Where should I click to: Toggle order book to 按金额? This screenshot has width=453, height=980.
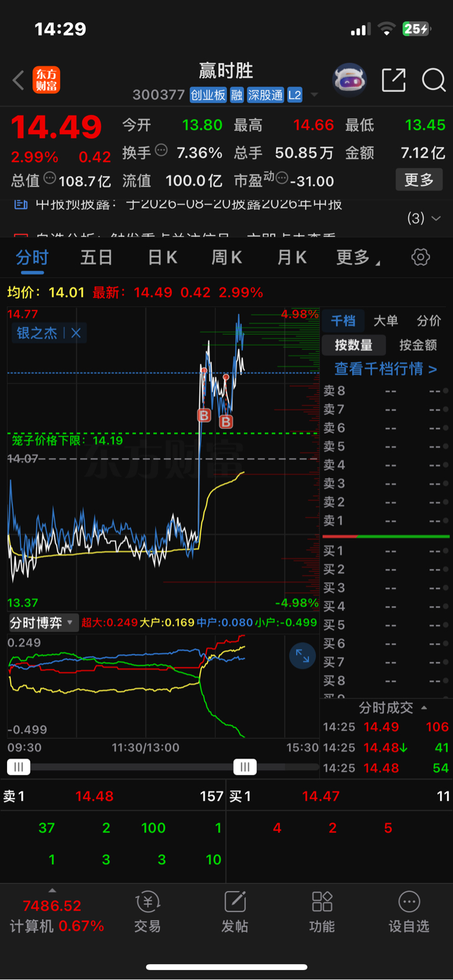click(x=418, y=345)
